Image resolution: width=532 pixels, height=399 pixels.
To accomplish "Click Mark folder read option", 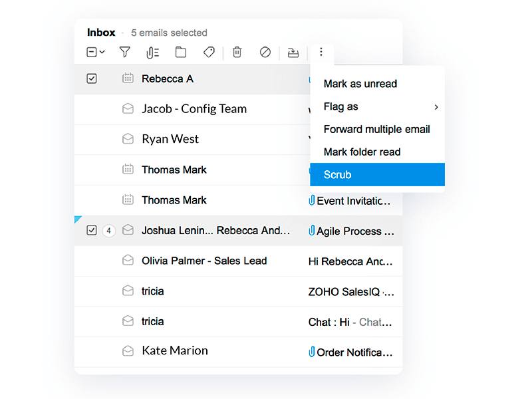I will pos(362,152).
